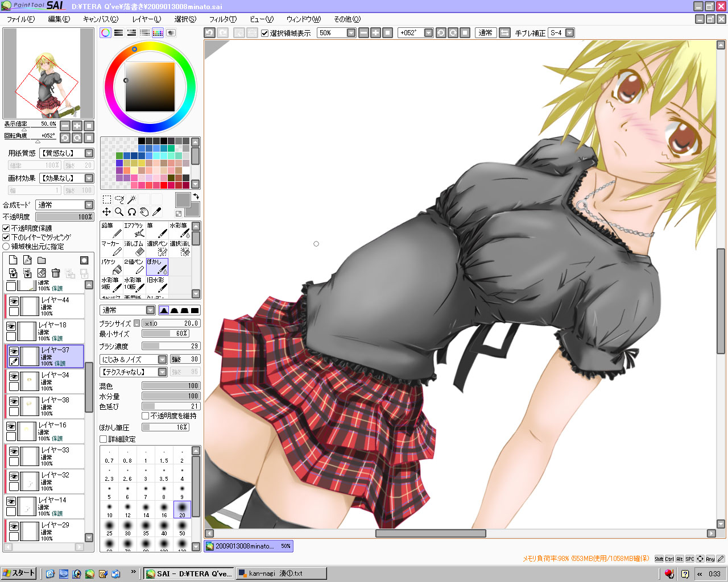
Task: Open the 画材効果 effect dropdown
Action: point(67,178)
